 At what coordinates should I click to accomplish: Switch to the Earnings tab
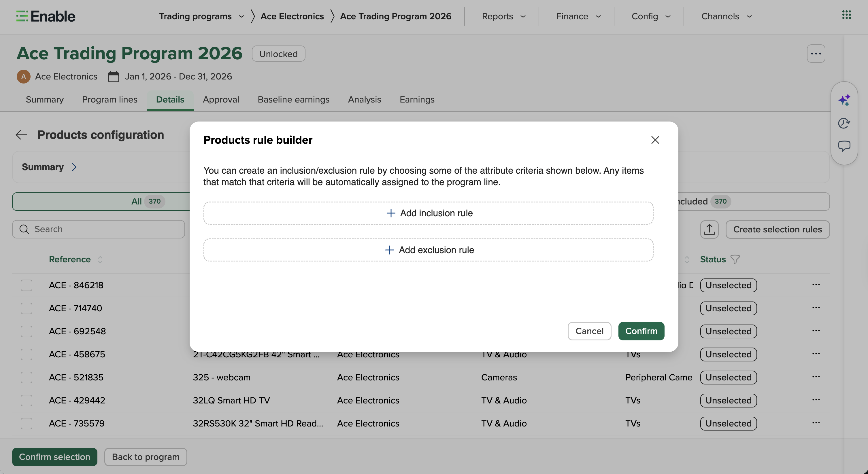click(x=417, y=100)
